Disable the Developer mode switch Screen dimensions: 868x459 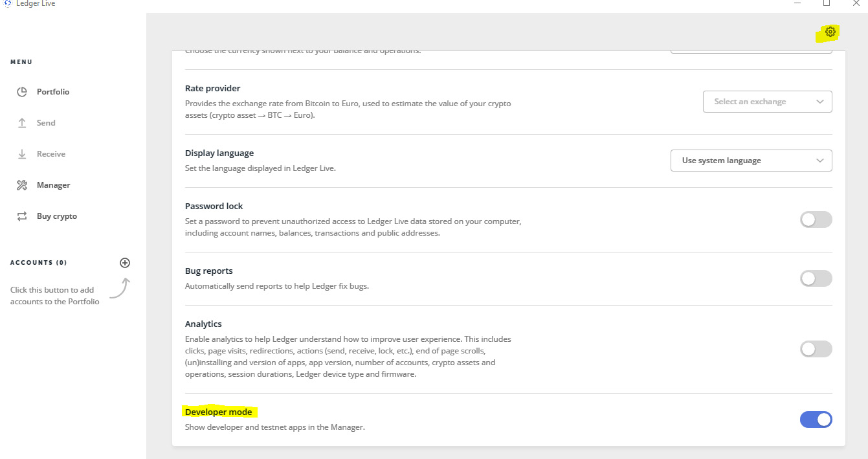[816, 420]
